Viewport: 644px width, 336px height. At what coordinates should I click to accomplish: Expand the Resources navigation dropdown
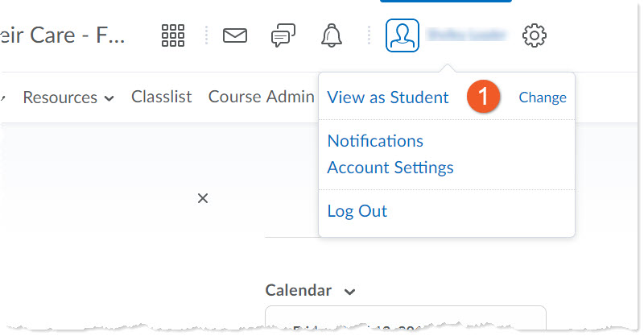[68, 97]
